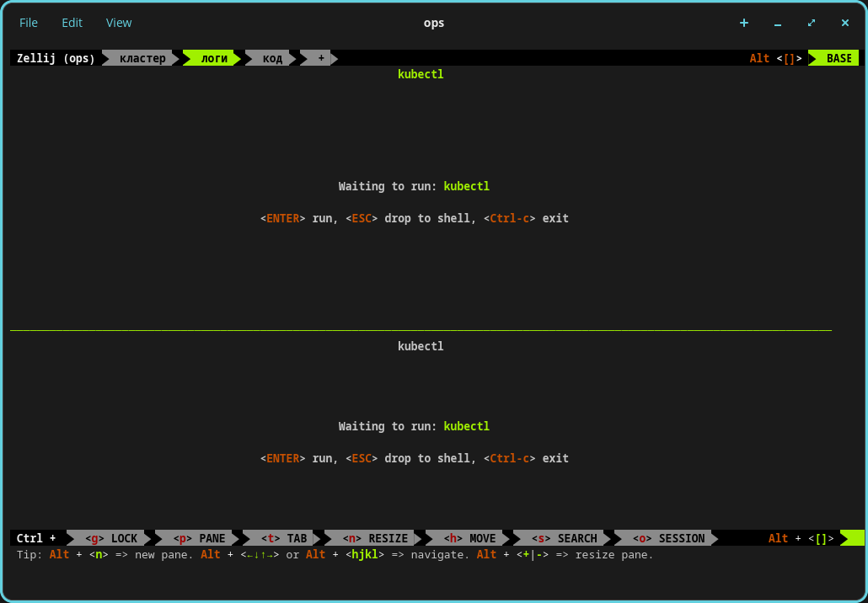Click the Ctrl + prefix in status bar
The image size is (868, 603).
(x=36, y=538)
